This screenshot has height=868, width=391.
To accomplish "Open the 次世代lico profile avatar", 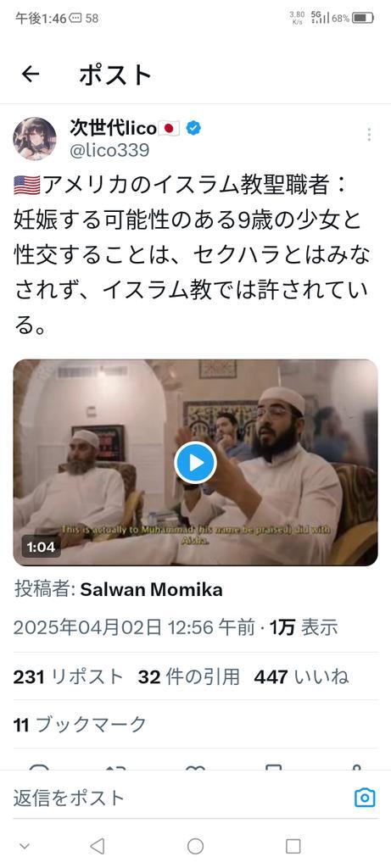I will coord(34,138).
